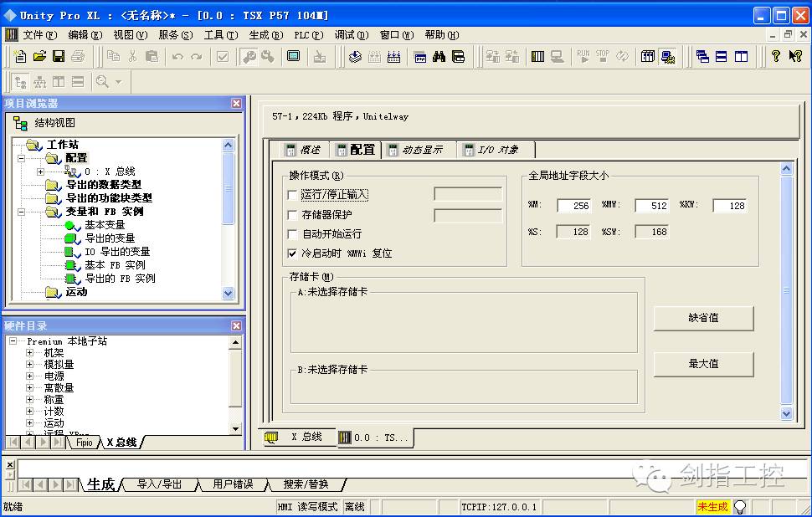
Task: Click configuration pane scroll-down arrow
Action: (x=787, y=413)
